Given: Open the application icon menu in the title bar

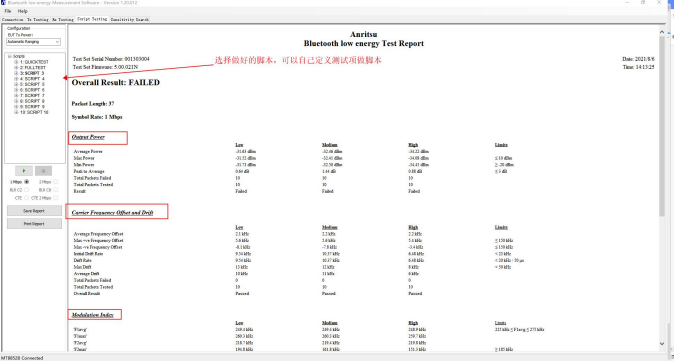Looking at the screenshot, I should [x=3, y=3].
